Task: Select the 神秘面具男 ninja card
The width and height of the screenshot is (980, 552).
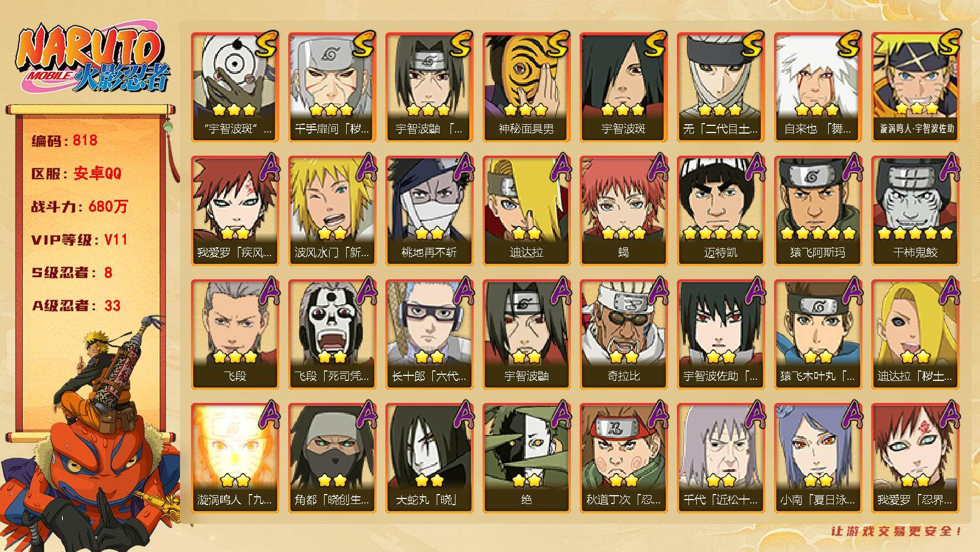Action: click(526, 87)
